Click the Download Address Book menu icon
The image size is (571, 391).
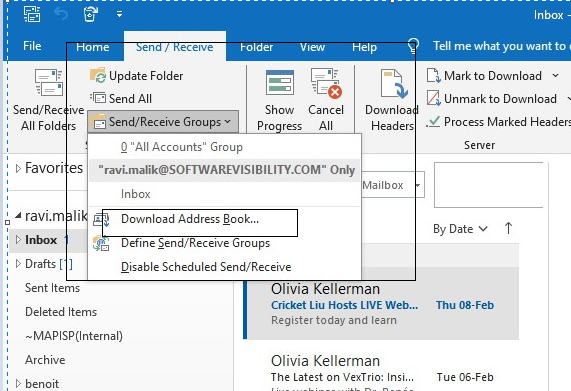click(x=101, y=219)
